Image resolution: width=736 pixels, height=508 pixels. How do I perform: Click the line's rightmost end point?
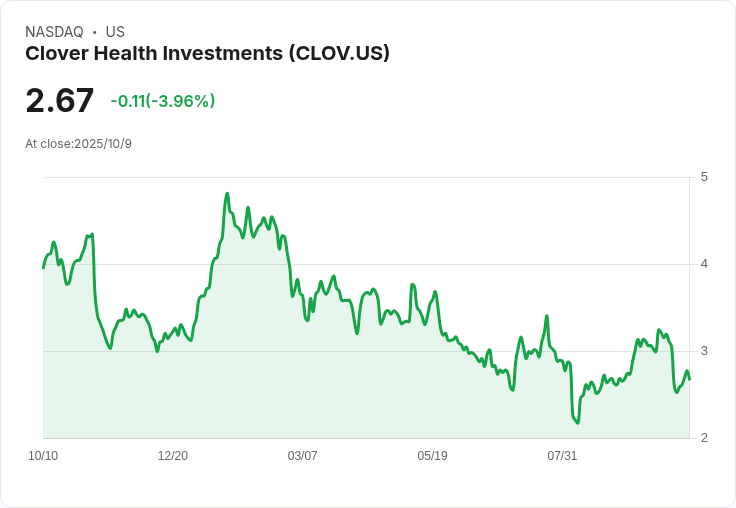689,379
